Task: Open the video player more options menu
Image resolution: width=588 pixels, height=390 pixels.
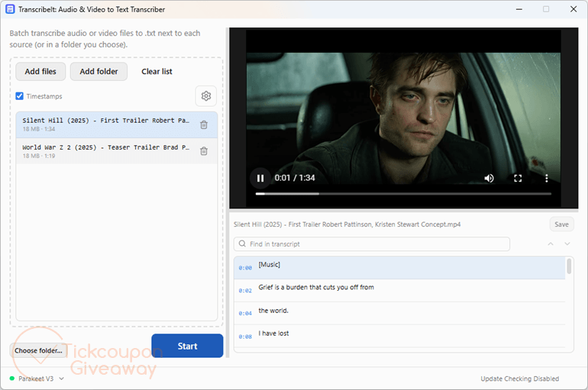Action: (x=546, y=178)
